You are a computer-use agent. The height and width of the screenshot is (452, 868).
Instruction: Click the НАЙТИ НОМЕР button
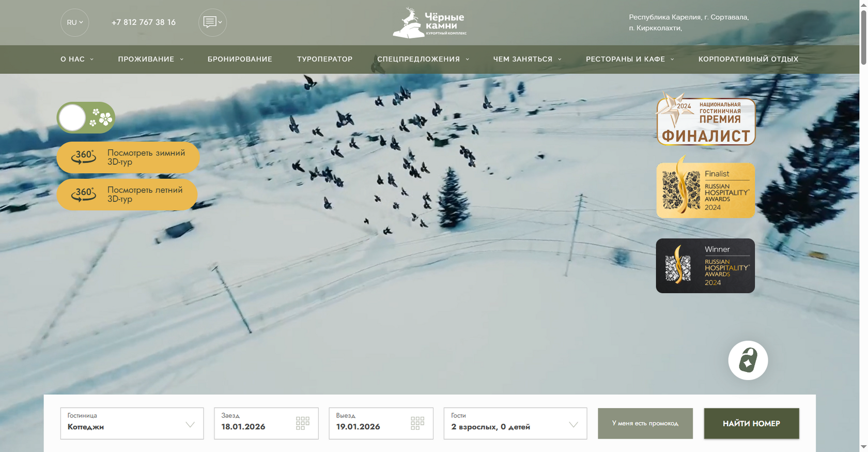click(752, 424)
